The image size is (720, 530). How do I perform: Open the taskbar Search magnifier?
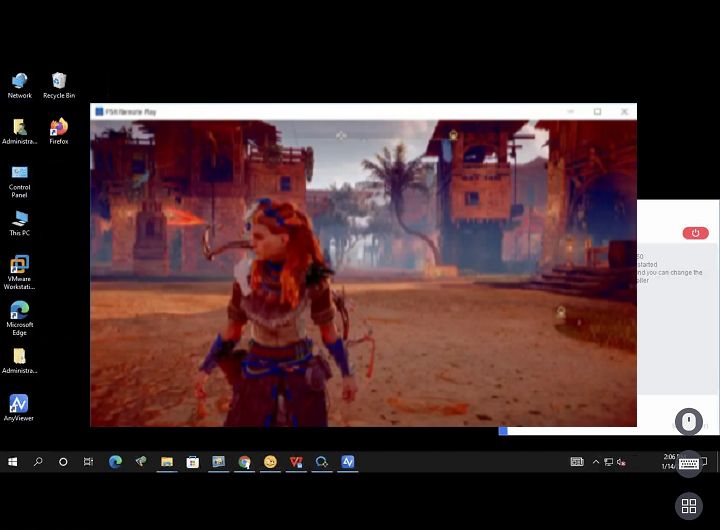click(x=38, y=462)
